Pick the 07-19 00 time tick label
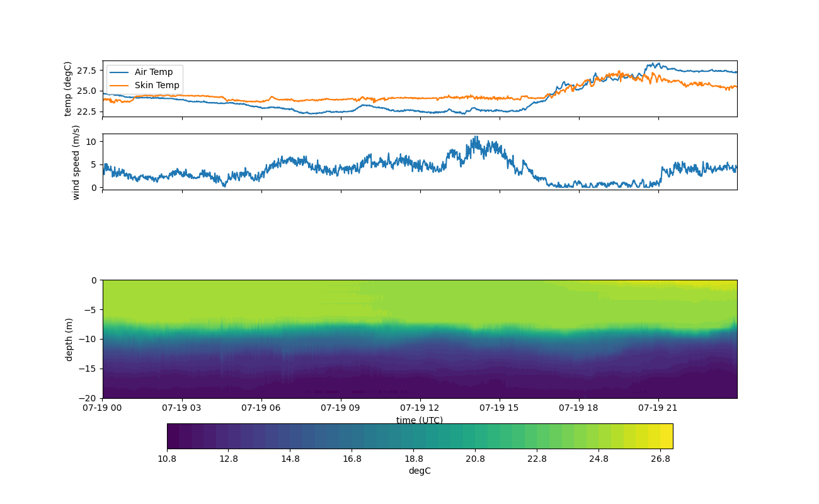 tap(103, 408)
